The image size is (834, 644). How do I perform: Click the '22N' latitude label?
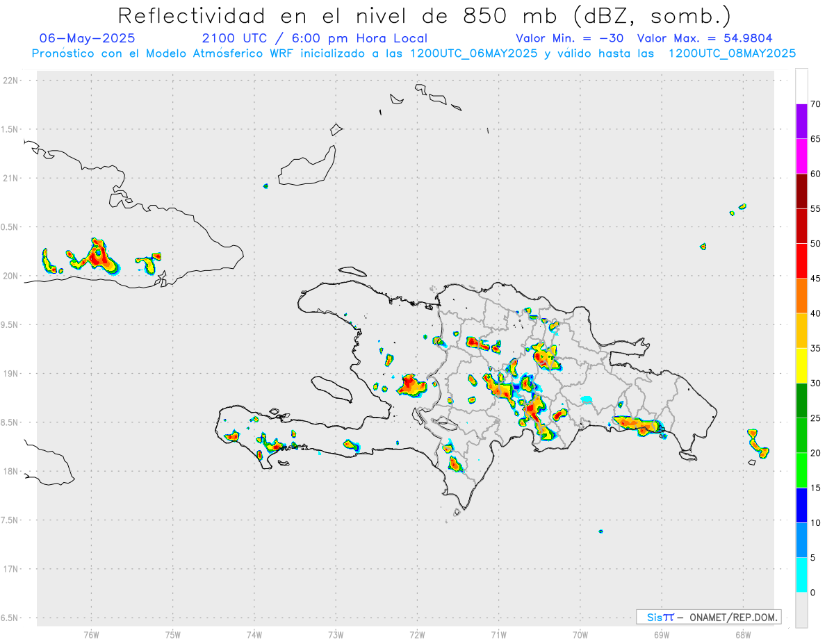coord(11,81)
